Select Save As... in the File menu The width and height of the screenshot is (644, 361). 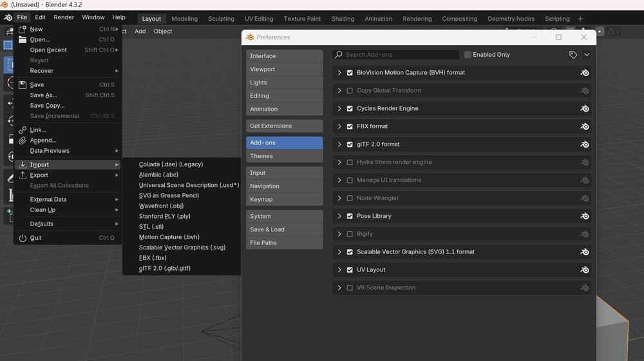[68, 95]
